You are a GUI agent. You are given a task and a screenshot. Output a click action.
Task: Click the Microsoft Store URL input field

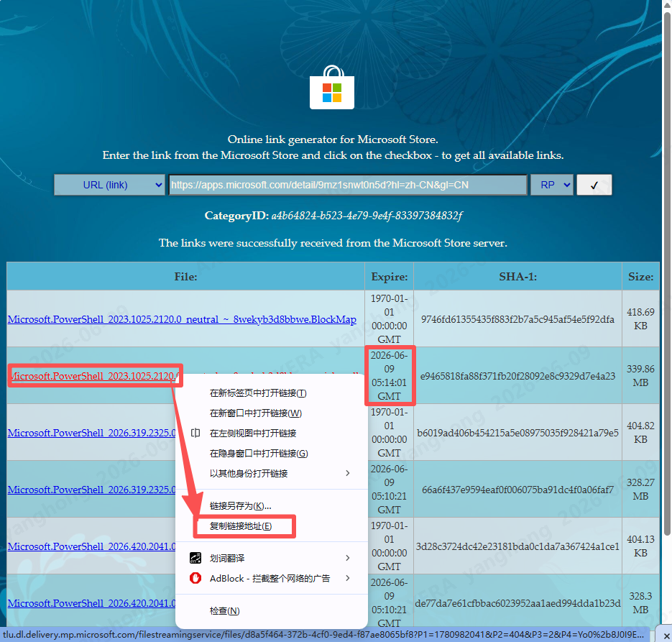348,185
